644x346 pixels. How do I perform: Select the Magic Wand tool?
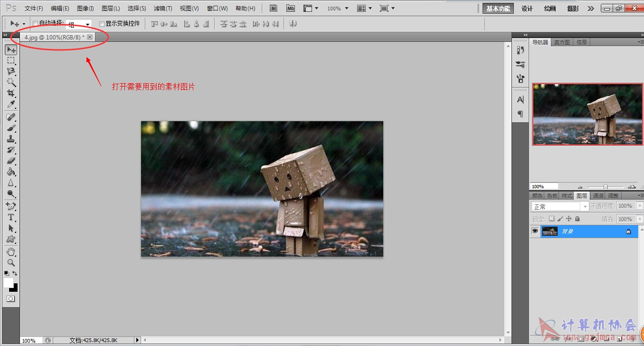[x=11, y=82]
